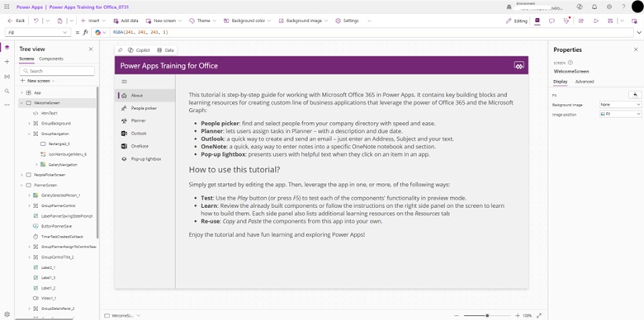Open the Theme dropdown
Image resolution: width=644 pixels, height=320 pixels.
(202, 21)
